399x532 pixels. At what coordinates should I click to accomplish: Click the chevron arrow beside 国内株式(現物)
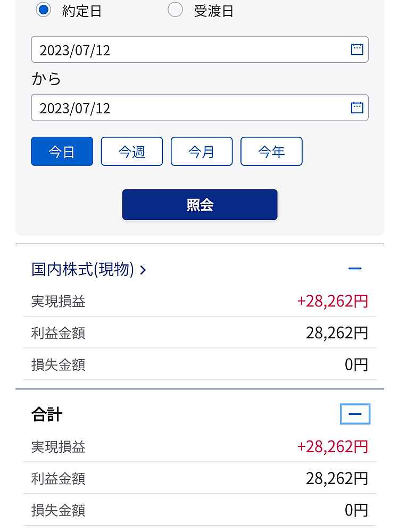(x=143, y=270)
